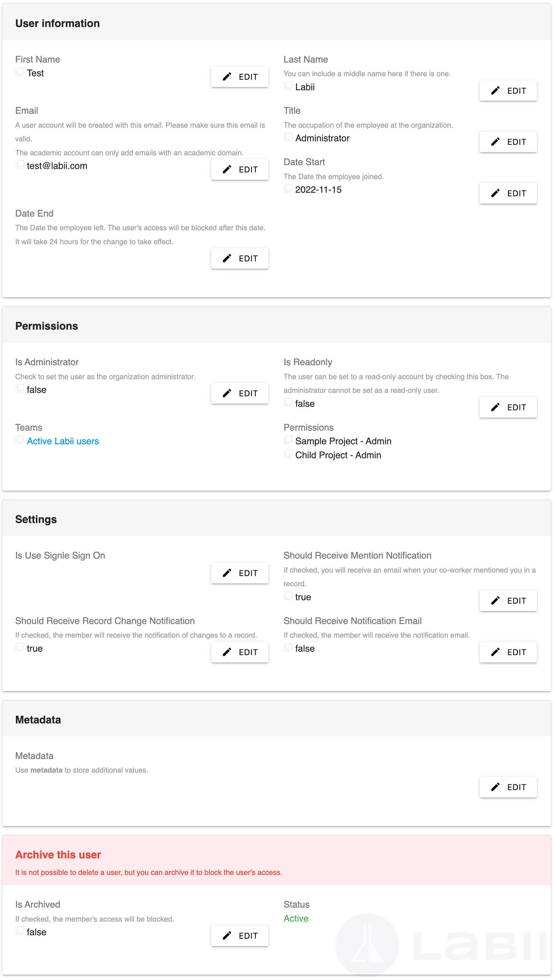Edit the Date Start value
554x980 pixels.
(x=508, y=193)
